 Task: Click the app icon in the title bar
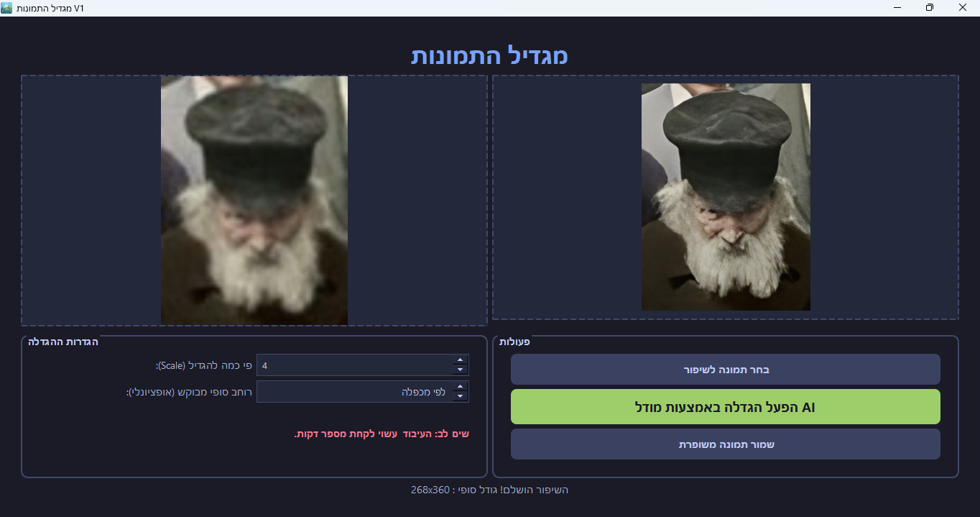pos(7,7)
